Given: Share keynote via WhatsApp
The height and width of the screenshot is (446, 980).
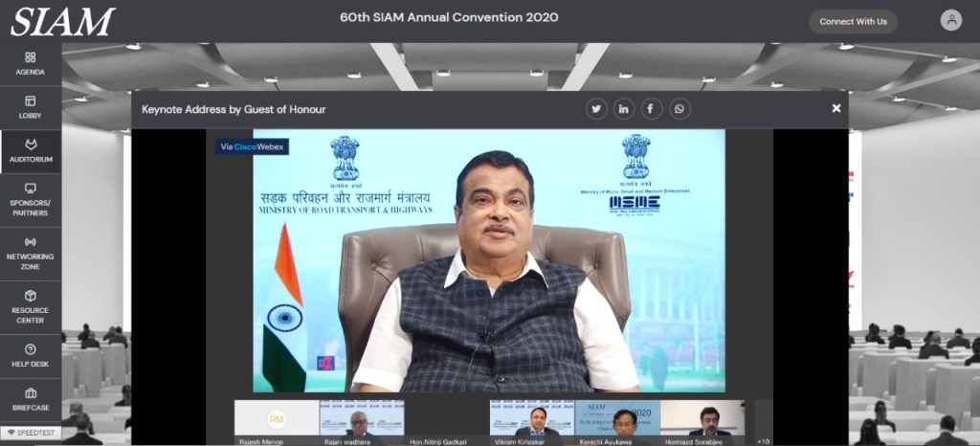Looking at the screenshot, I should click(x=679, y=109).
